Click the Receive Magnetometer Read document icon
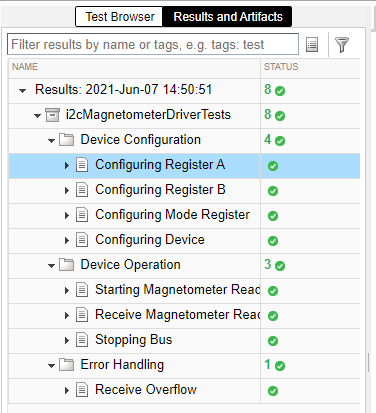Viewport: 376px width, 413px height. click(82, 315)
